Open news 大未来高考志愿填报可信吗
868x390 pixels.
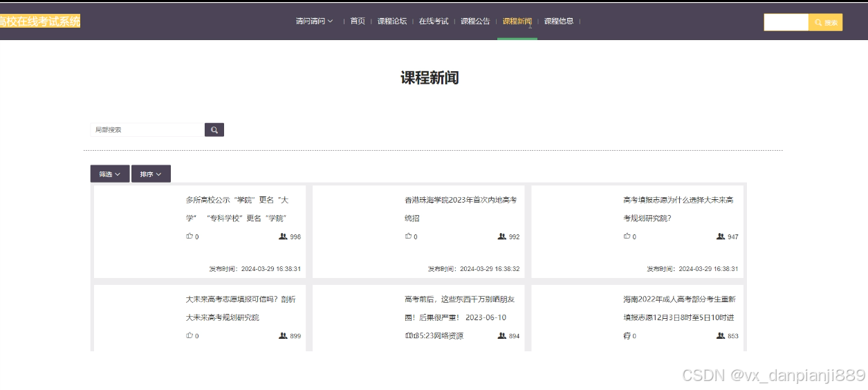click(241, 308)
